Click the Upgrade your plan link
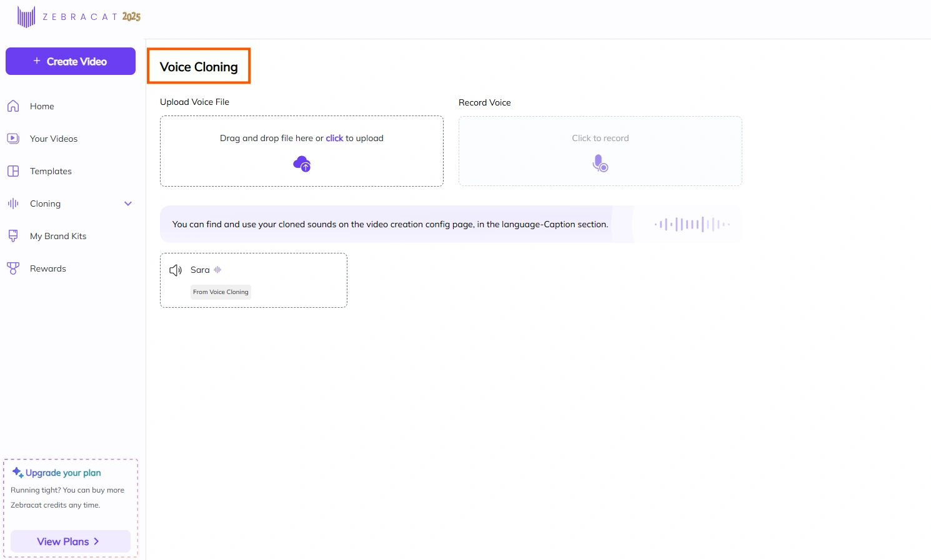The image size is (931, 560). (x=63, y=473)
